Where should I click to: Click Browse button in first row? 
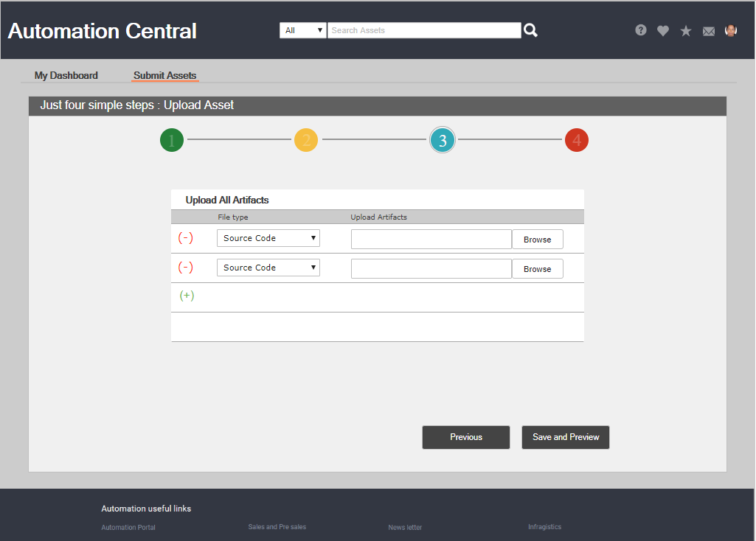[537, 240]
